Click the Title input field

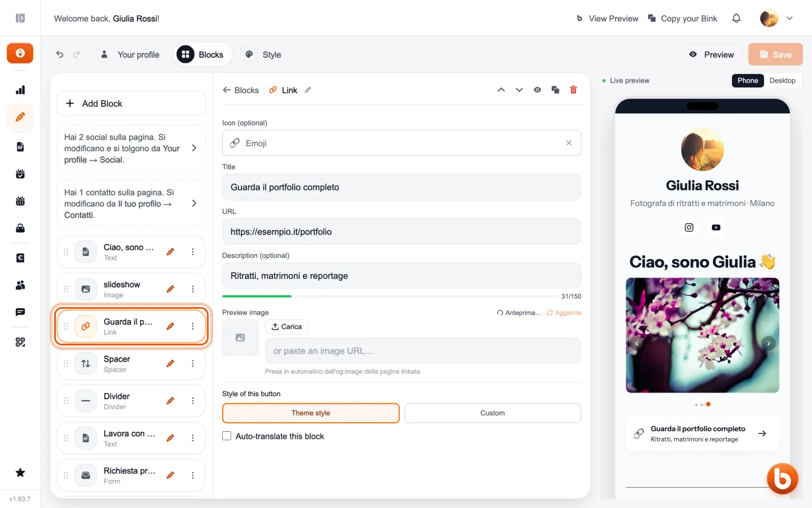[401, 187]
